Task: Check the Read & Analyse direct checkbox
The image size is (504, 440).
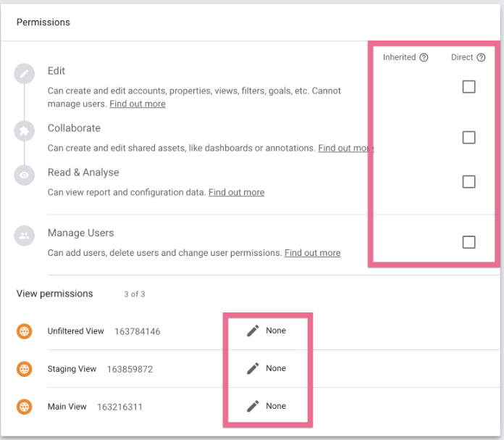Action: click(469, 182)
